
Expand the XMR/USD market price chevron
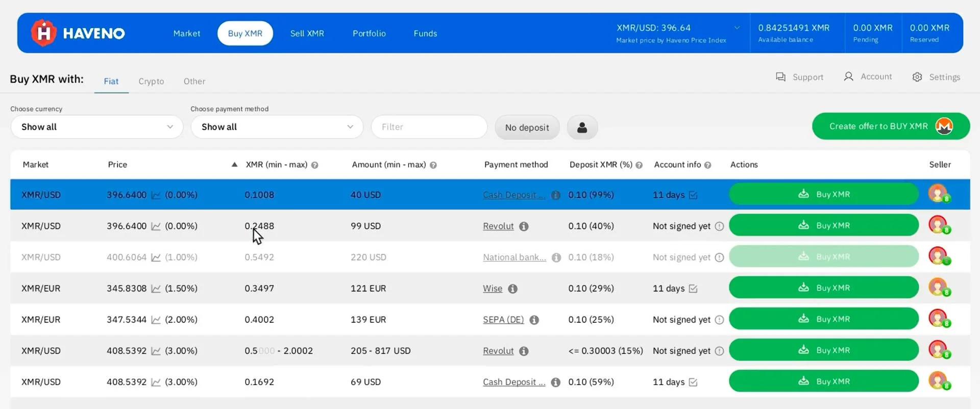(737, 28)
